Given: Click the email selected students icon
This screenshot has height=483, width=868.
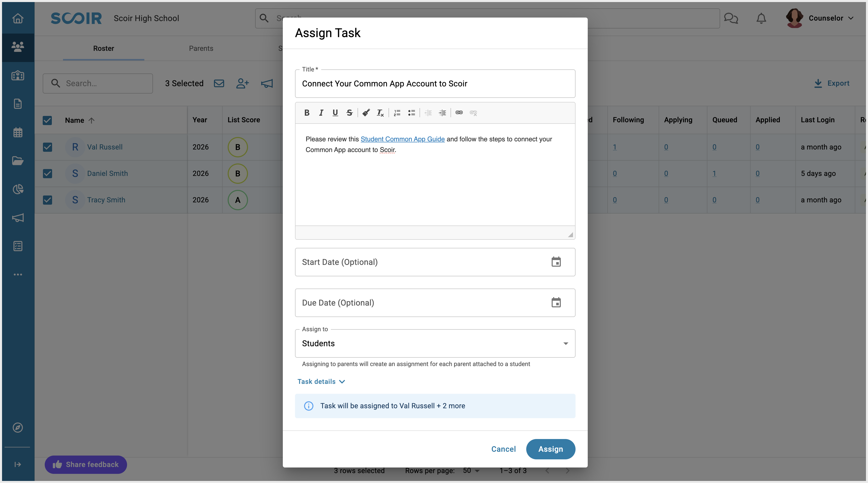Looking at the screenshot, I should [219, 83].
